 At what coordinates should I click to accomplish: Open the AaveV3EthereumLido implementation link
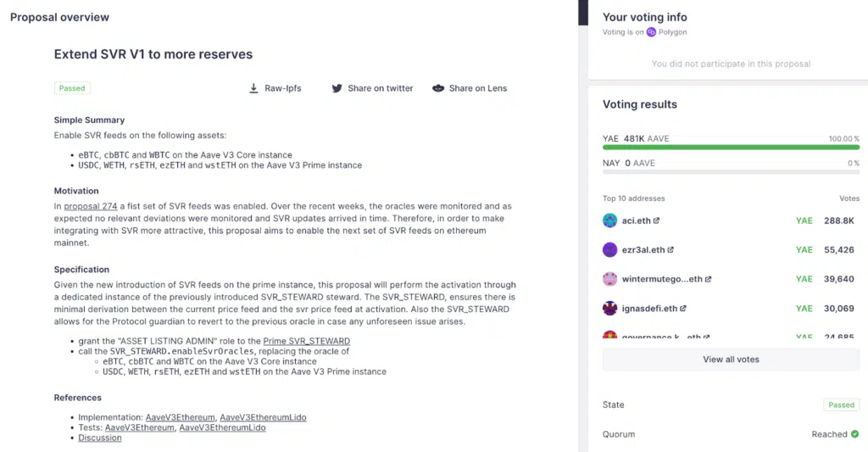(x=263, y=418)
